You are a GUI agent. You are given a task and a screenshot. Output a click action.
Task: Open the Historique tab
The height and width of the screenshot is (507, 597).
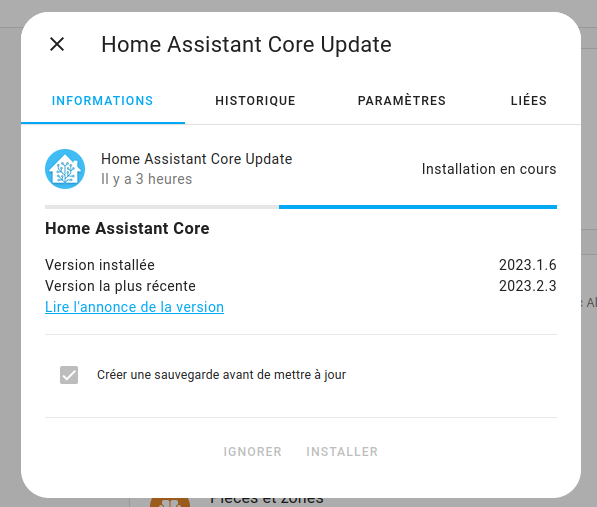pos(255,101)
